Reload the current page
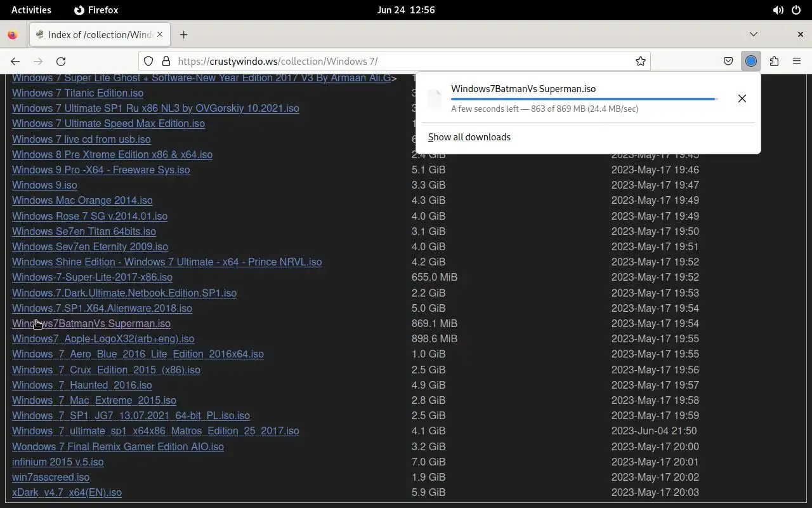This screenshot has width=812, height=508. pyautogui.click(x=61, y=61)
